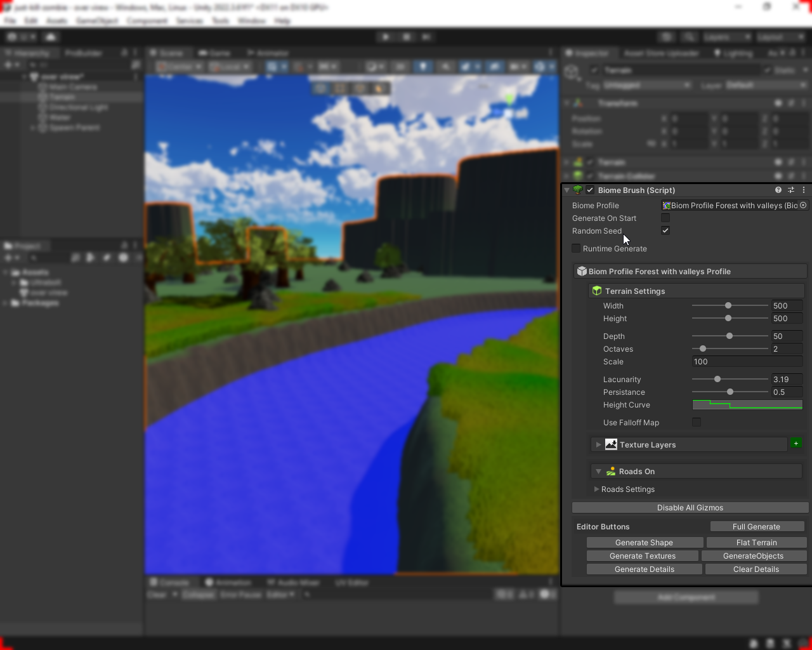Expand Spawn Parent in the Hierarchy
Image resolution: width=812 pixels, height=650 pixels.
click(33, 128)
